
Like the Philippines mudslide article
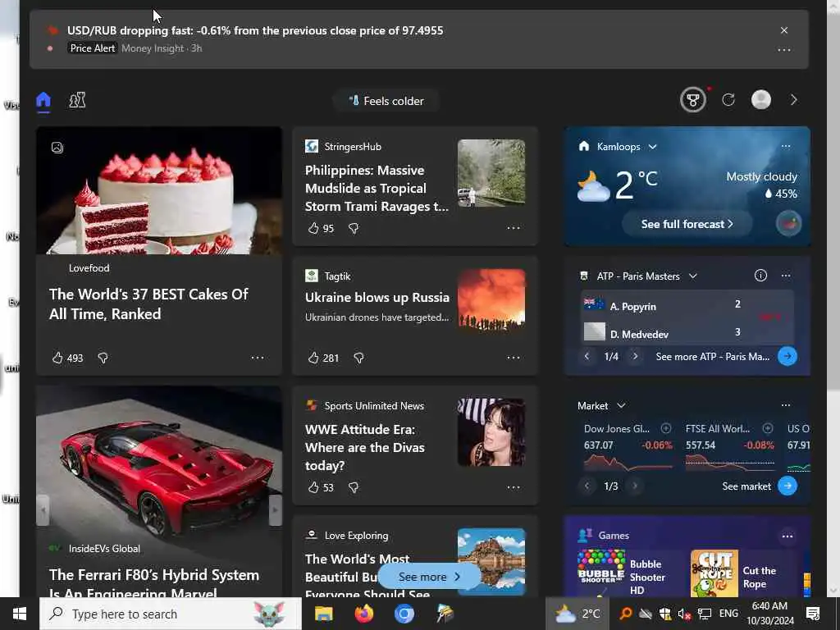[313, 228]
